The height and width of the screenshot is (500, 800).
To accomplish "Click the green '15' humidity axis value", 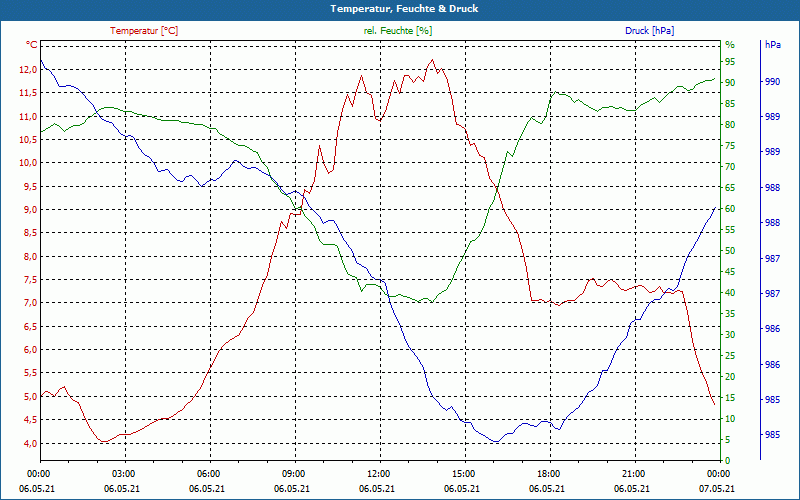I will coord(730,398).
